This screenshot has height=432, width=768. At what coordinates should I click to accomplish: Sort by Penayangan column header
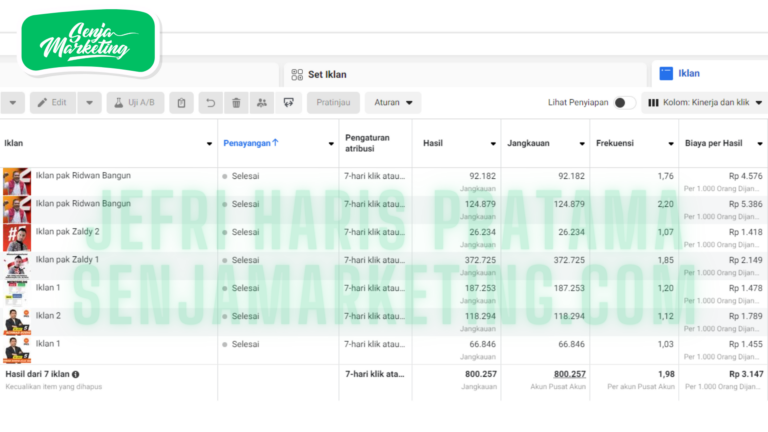pyautogui.click(x=250, y=143)
